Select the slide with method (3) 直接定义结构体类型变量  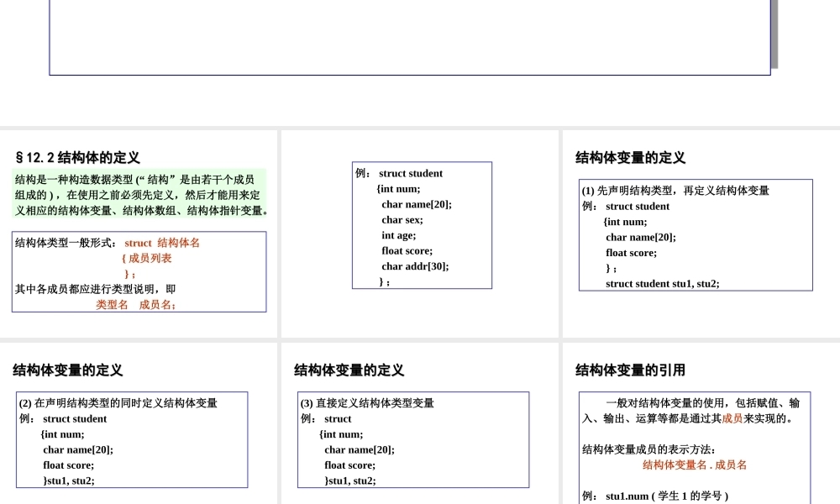[x=420, y=423]
